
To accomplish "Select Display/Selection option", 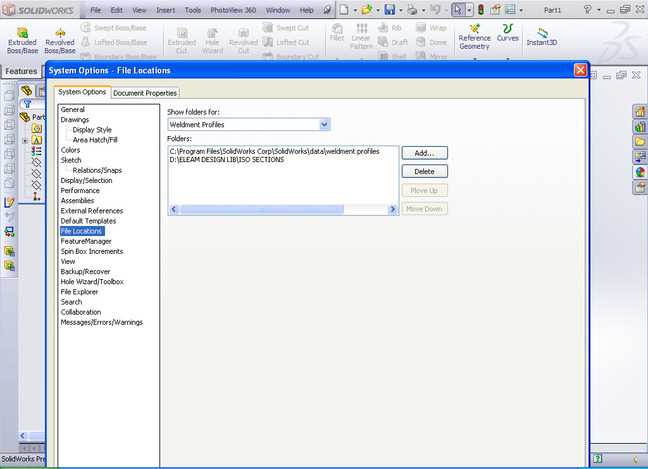I will (86, 181).
